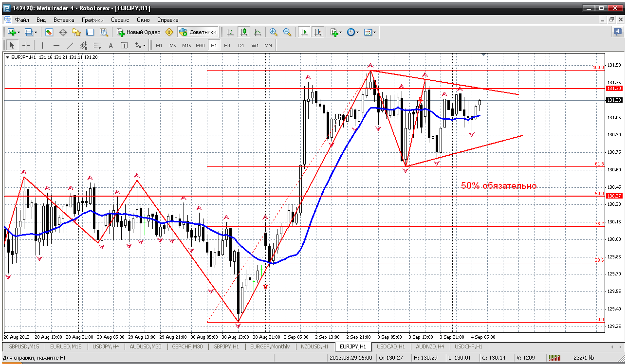Click the MetaTrader application icon in title bar
Image resolution: width=627 pixels, height=364 pixels.
coord(6,8)
